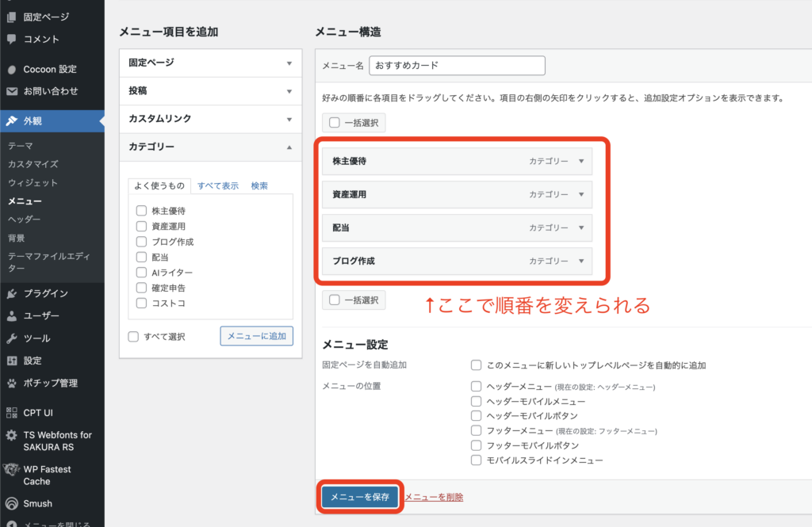This screenshot has width=812, height=527.
Task: Switch to the 検索 tab
Action: tap(259, 186)
